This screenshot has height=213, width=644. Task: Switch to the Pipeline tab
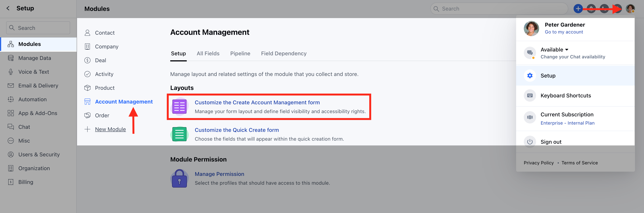pyautogui.click(x=240, y=53)
